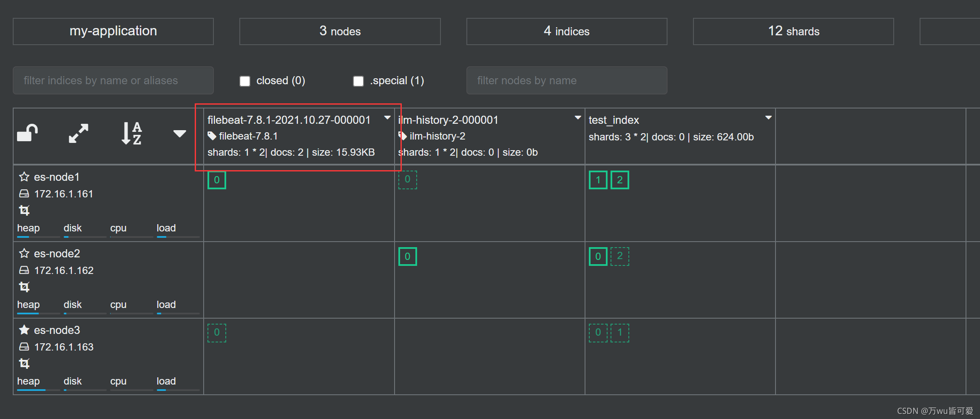Select test_index shard 1 on es-node1

598,180
